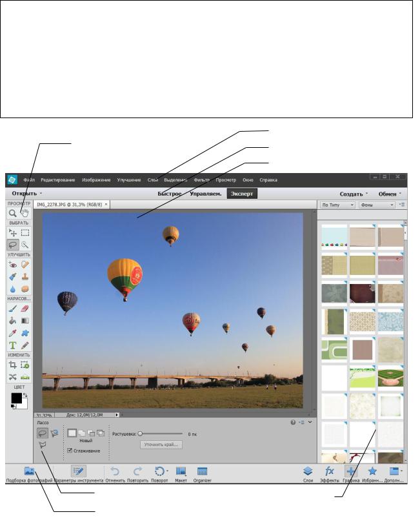This screenshot has width=420, height=521.
Task: Select the Straighten tool
Action: [25, 377]
